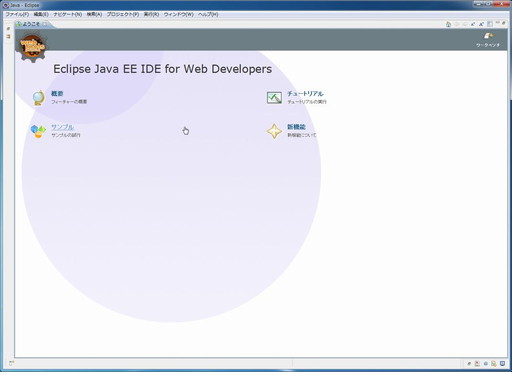Click the multicolor document icon in status bar

coord(494,364)
